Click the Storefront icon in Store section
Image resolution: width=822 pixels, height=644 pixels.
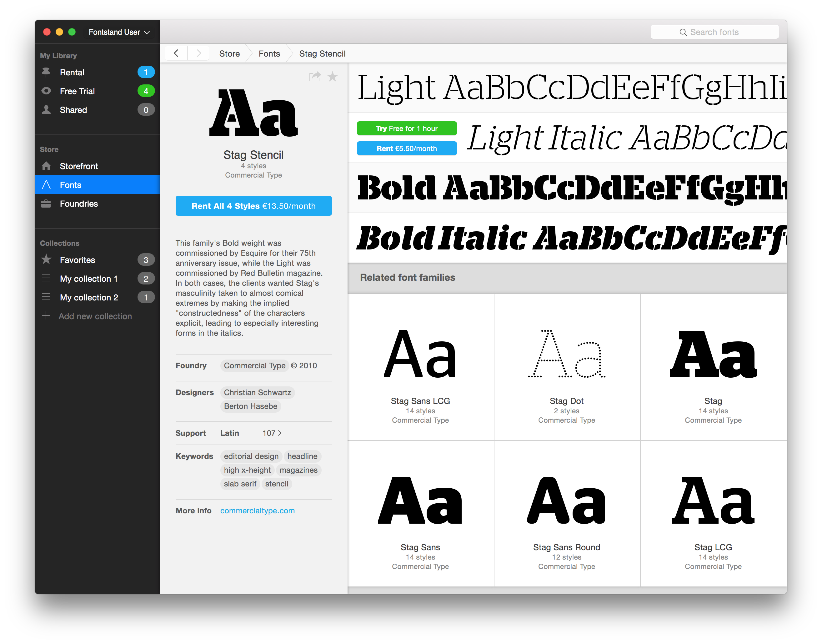47,165
